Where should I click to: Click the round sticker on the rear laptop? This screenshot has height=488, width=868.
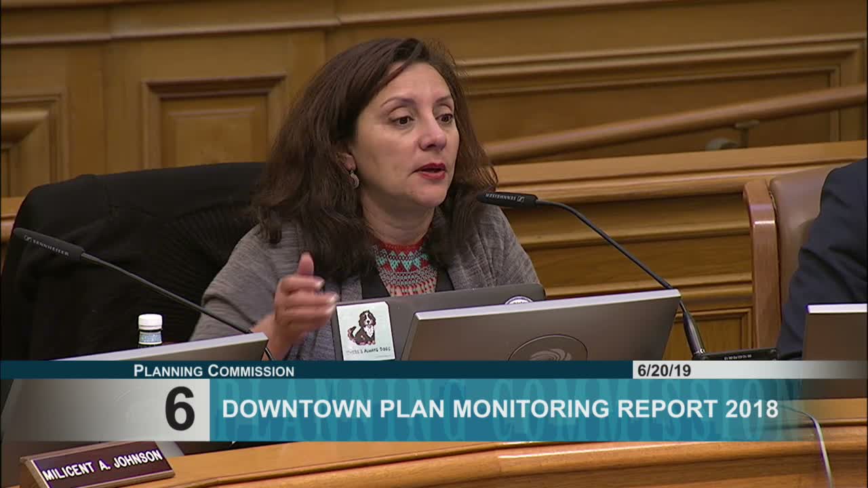pyautogui.click(x=519, y=299)
